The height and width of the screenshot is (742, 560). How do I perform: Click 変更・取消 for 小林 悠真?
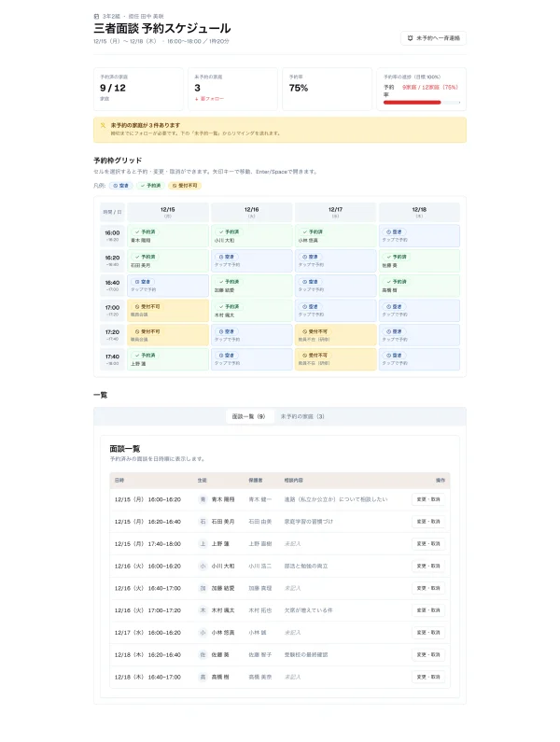[428, 632]
